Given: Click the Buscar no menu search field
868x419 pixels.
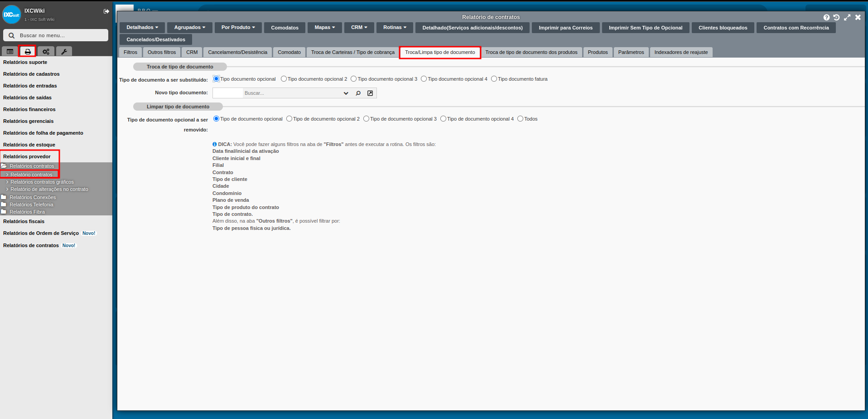Looking at the screenshot, I should click(56, 35).
